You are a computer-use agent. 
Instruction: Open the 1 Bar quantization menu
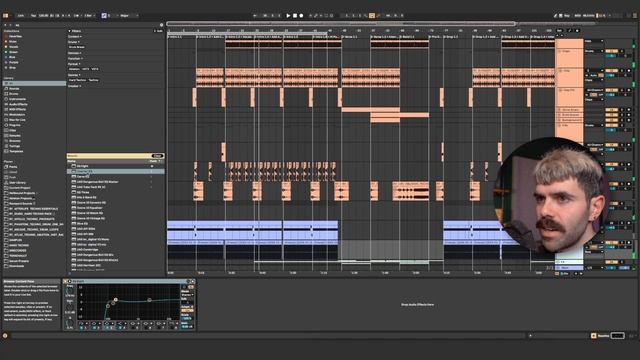click(x=89, y=16)
